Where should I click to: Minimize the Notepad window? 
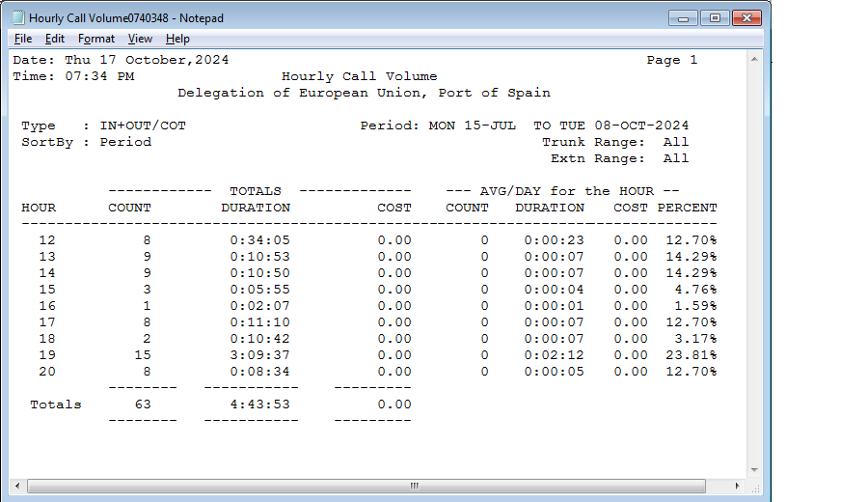tap(684, 17)
